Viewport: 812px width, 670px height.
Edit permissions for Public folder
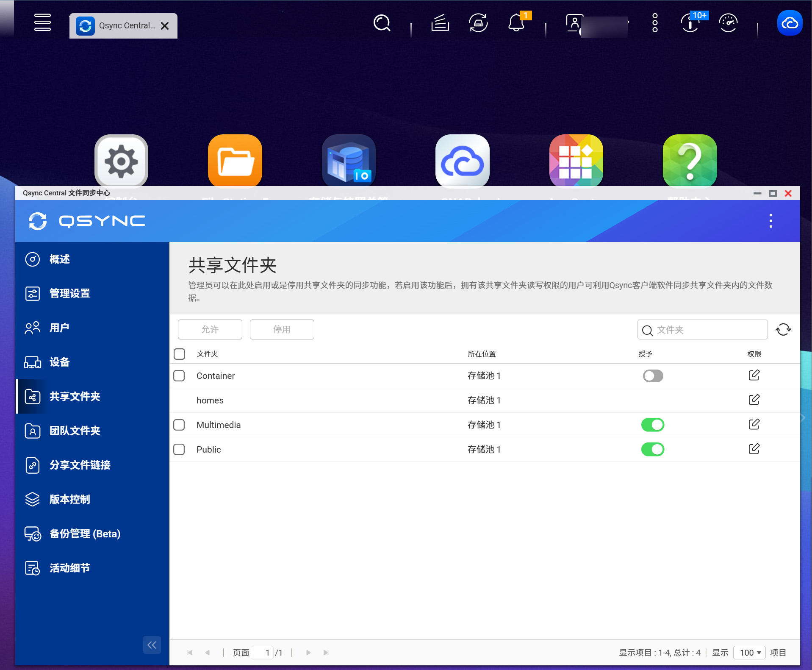click(x=754, y=449)
